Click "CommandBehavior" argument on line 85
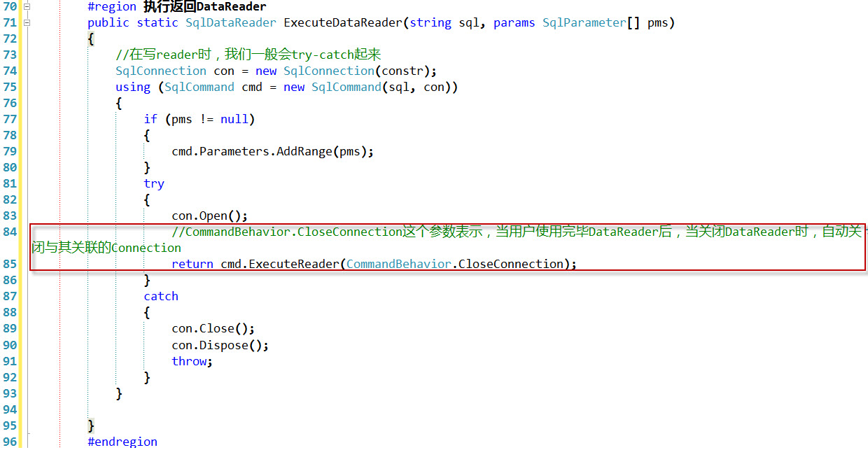This screenshot has width=868, height=450. pyautogui.click(x=399, y=264)
